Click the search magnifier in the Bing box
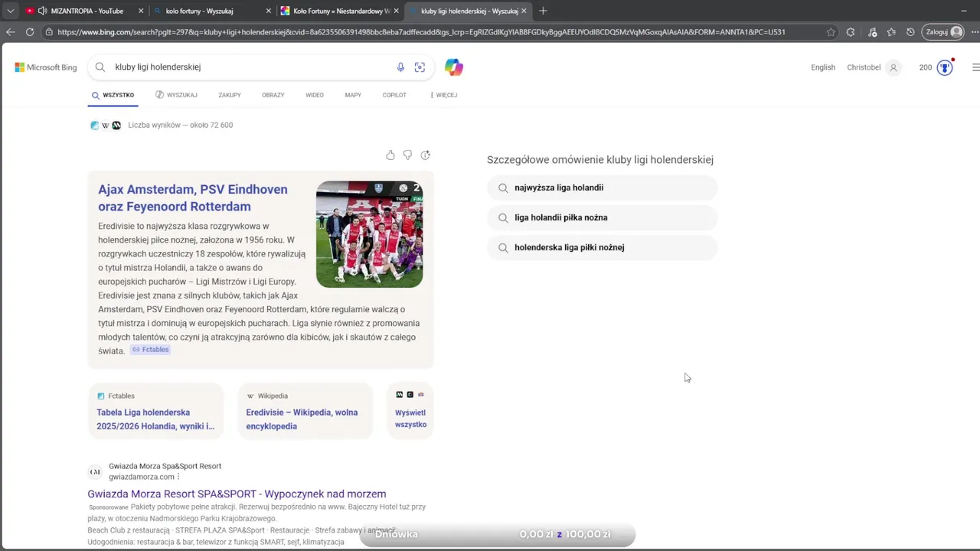 coord(100,67)
